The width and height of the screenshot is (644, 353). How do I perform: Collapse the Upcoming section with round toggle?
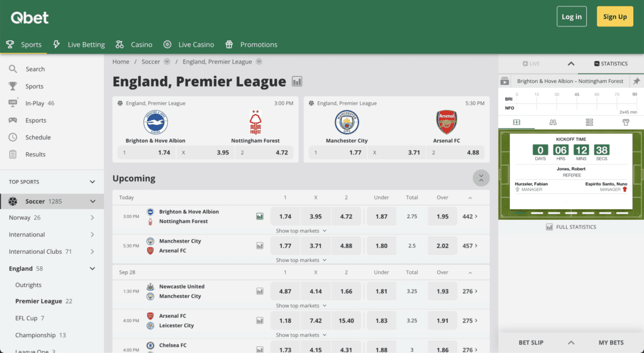(481, 178)
